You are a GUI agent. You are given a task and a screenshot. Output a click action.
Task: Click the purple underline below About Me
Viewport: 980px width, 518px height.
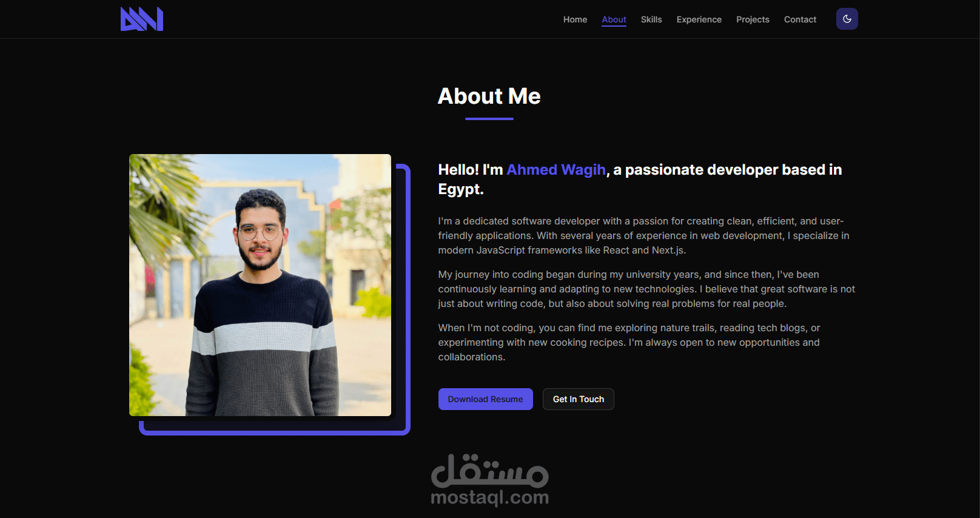coord(489,119)
